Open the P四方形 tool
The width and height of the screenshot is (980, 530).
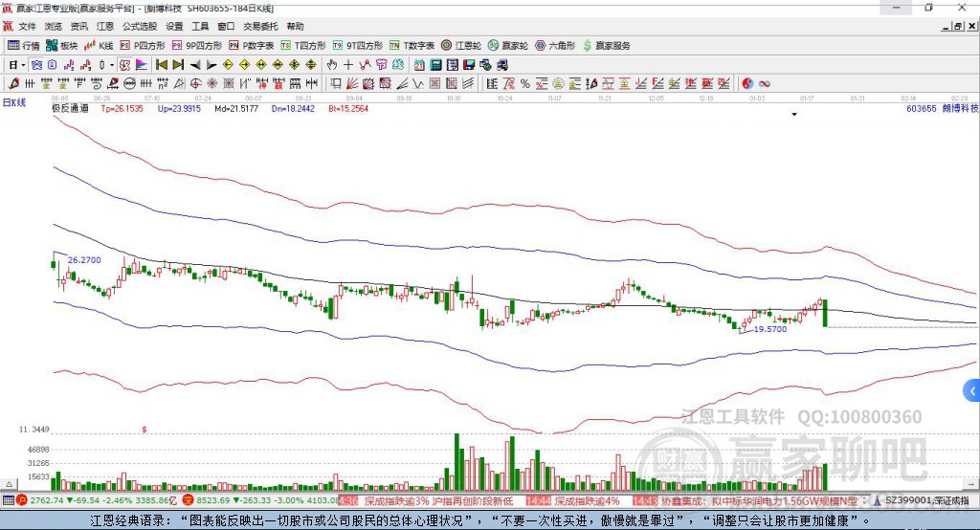(143, 46)
